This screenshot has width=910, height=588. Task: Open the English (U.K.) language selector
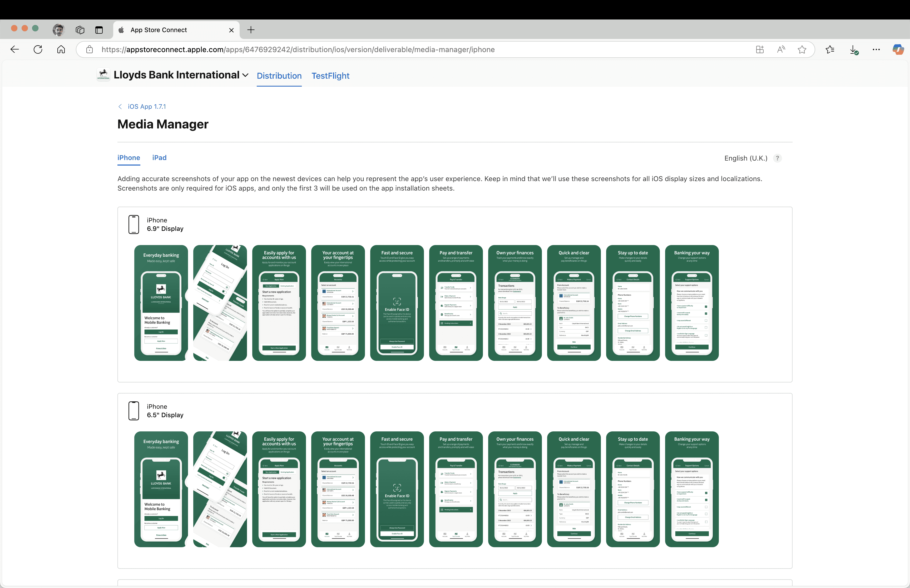[745, 158]
